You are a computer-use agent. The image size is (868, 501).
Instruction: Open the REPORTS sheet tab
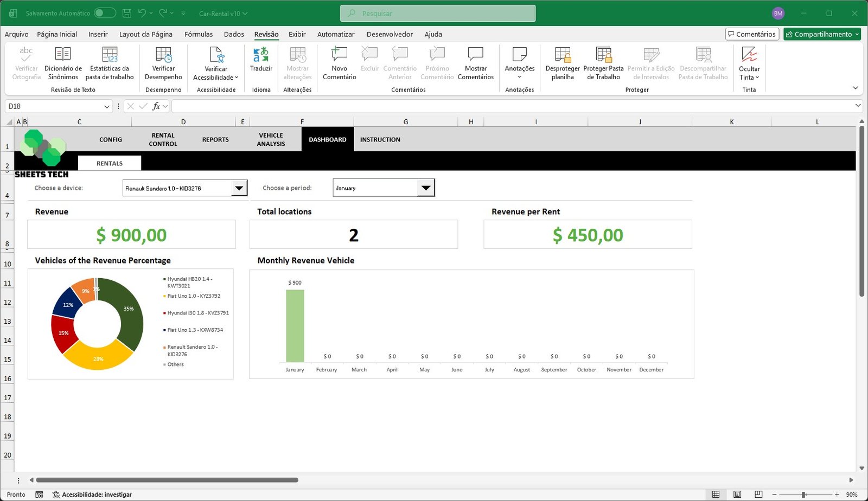(x=215, y=139)
